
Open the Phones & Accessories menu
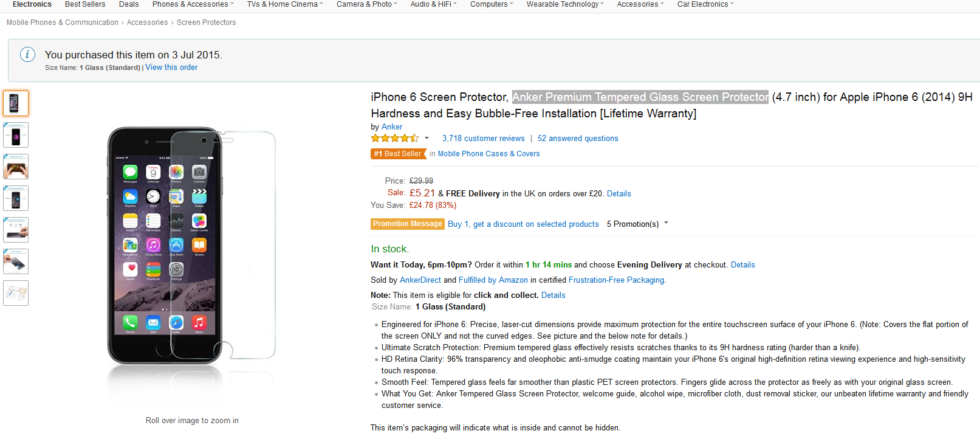tap(193, 4)
